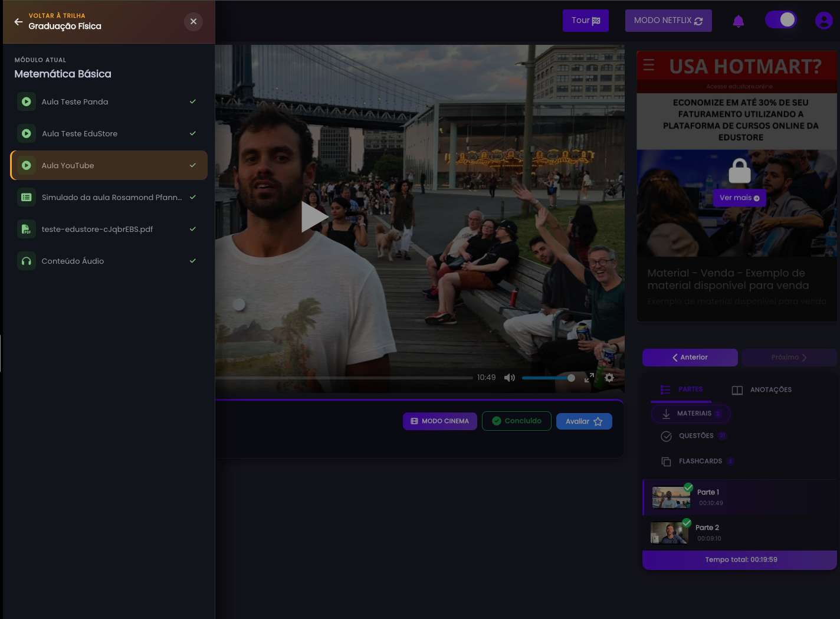This screenshot has width=840, height=619.
Task: Click the 10:49 video duration label
Action: 487,378
